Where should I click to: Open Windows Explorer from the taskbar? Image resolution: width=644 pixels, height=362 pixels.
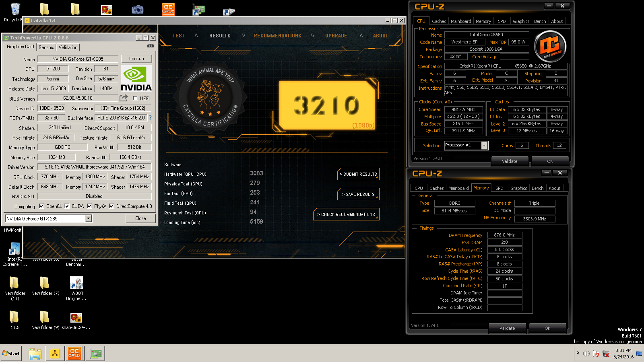(35, 354)
